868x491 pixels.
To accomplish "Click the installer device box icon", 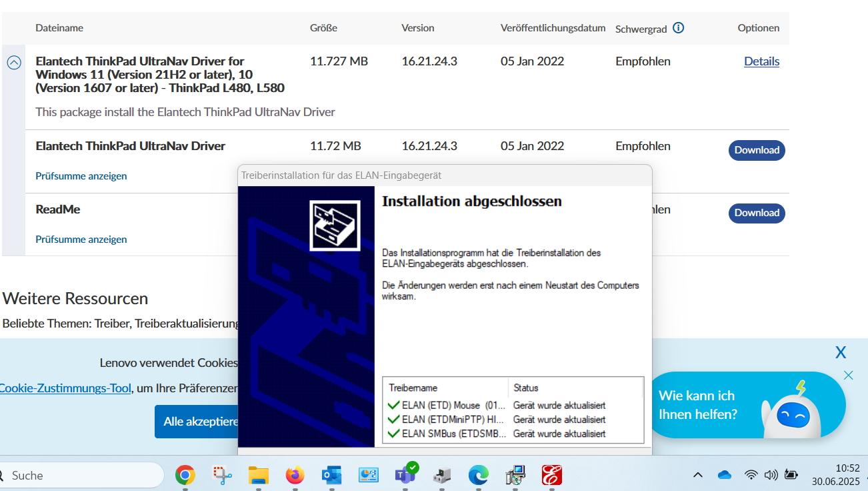I will coord(335,225).
